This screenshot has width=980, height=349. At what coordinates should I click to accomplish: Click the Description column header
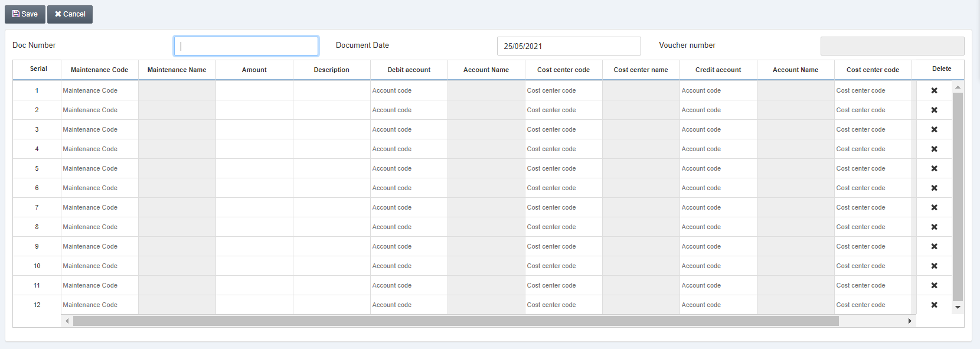[x=332, y=70]
